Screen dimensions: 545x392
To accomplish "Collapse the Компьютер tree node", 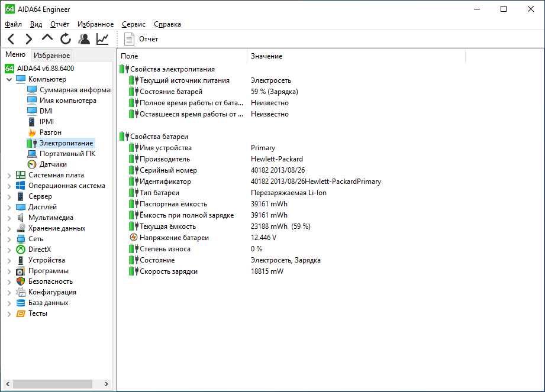I will (x=9, y=79).
